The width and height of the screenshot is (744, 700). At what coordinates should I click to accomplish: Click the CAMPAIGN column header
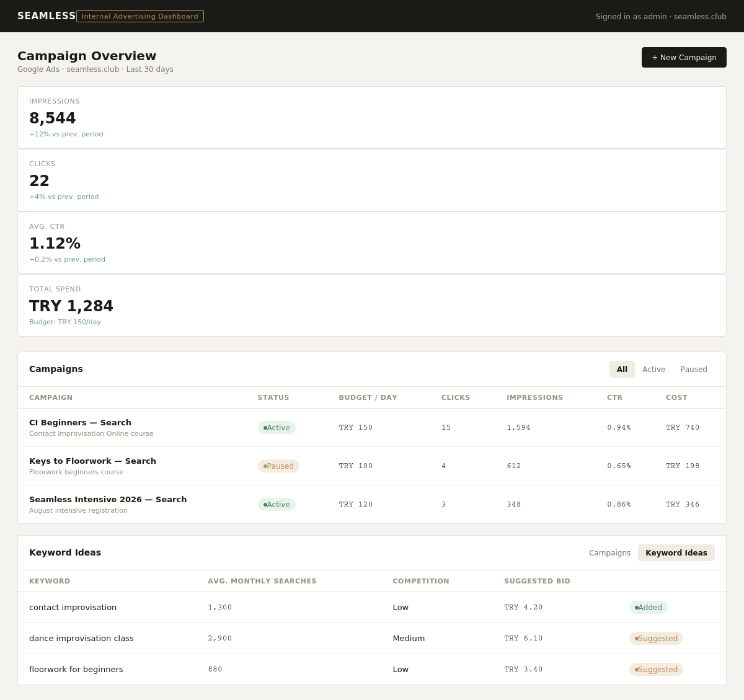coord(51,398)
